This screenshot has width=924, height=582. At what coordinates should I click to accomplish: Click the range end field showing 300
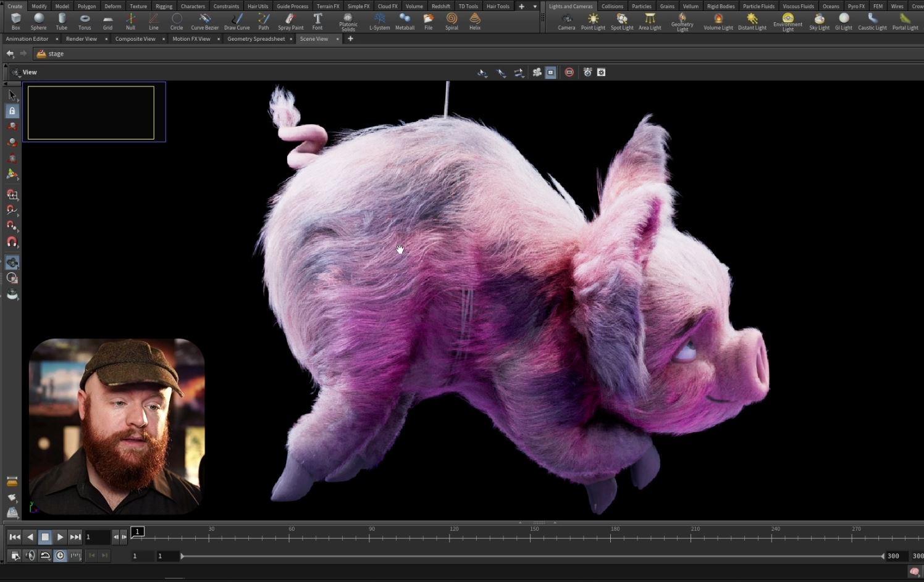[894, 556]
